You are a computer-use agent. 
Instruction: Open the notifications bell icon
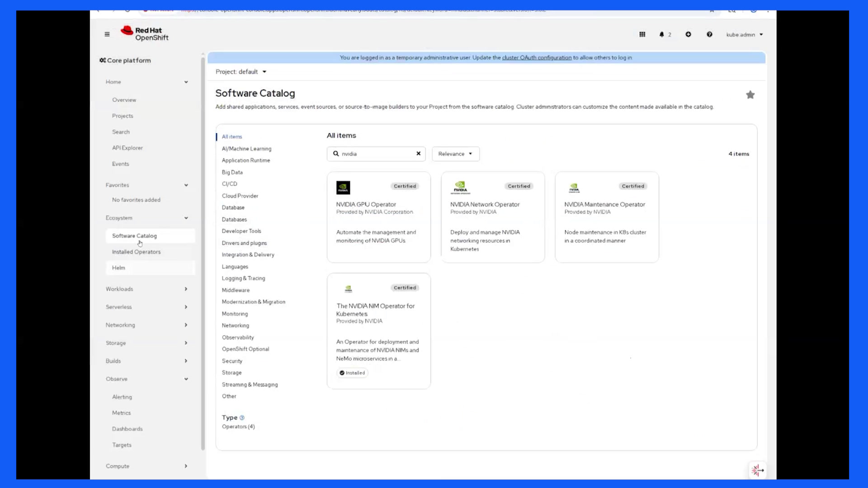[662, 34]
